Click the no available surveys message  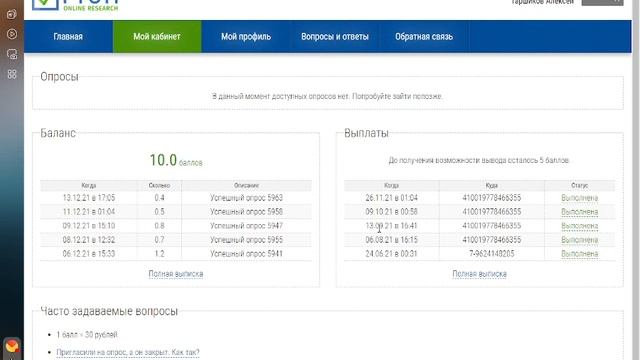[327, 96]
